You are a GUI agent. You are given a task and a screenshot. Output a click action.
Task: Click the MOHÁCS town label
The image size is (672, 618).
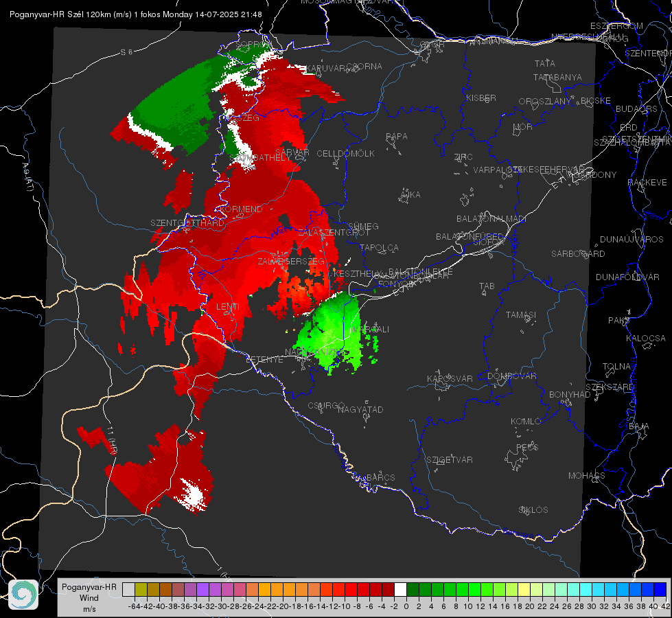pyautogui.click(x=587, y=476)
